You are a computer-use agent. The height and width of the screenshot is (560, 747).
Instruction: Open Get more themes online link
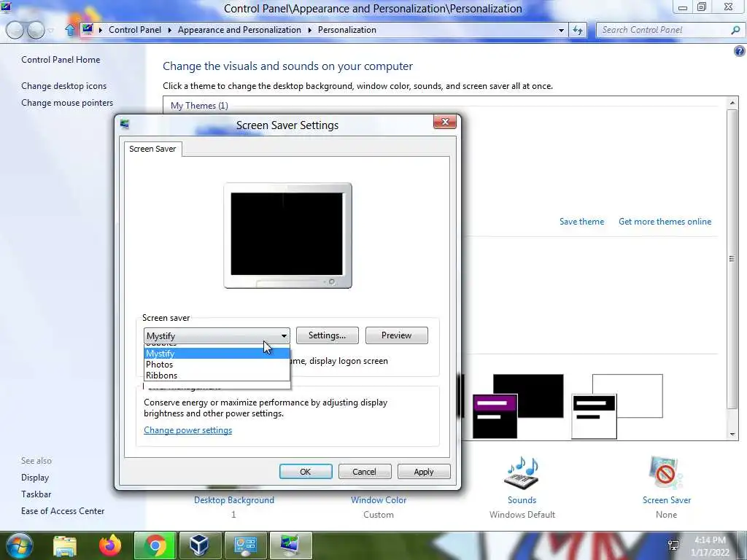[x=665, y=222]
